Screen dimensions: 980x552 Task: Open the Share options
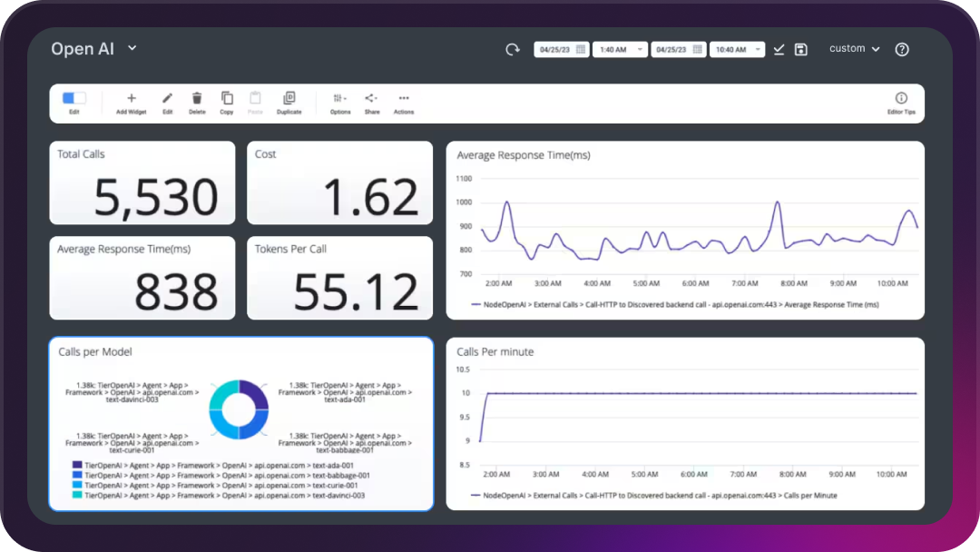(x=369, y=100)
